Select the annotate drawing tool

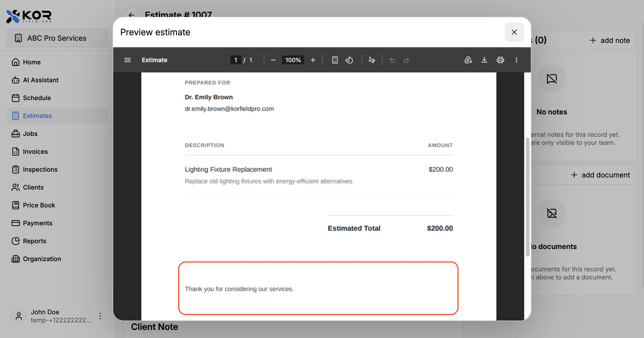371,60
